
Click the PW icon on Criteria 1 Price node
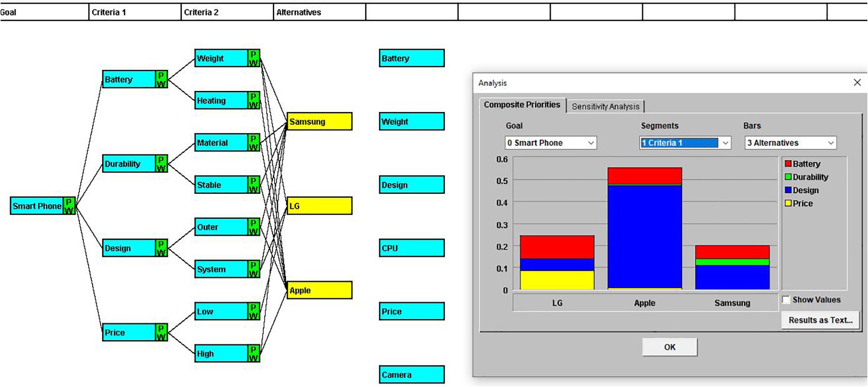tap(161, 333)
